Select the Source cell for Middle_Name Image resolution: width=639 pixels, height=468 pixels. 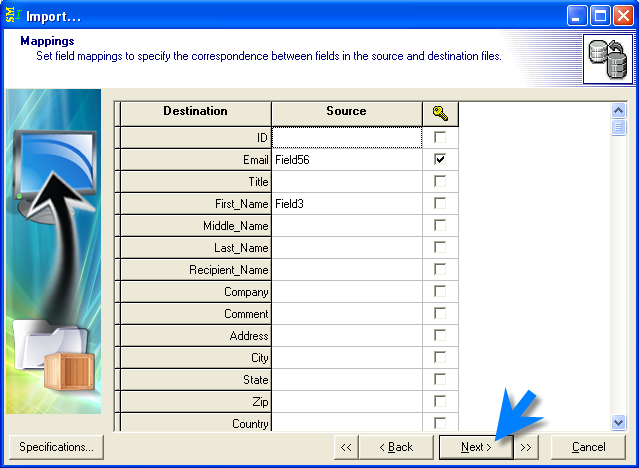click(x=347, y=225)
